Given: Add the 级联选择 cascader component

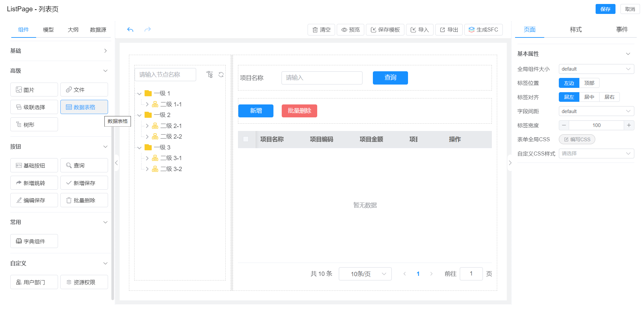Looking at the screenshot, I should pos(34,107).
